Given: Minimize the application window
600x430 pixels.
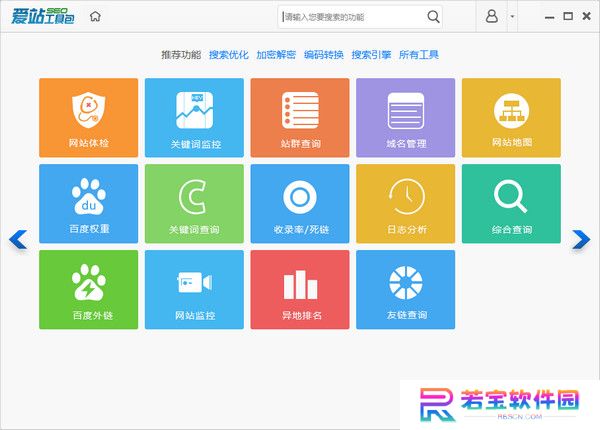Looking at the screenshot, I should pyautogui.click(x=550, y=17).
